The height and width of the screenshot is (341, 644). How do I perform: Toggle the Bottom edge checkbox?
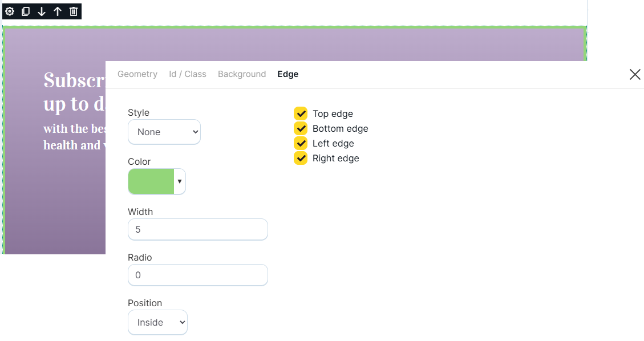pos(301,128)
